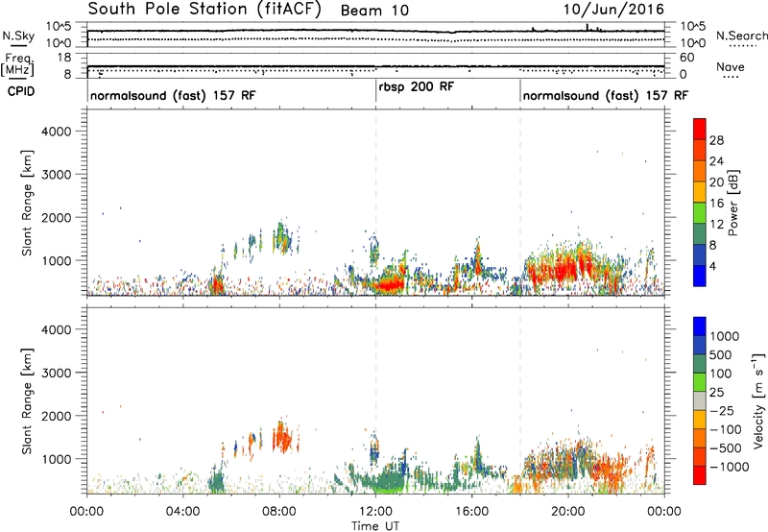Click the 'N.Sky' legend label
Screen dimensions: 768x532
pyautogui.click(x=18, y=36)
